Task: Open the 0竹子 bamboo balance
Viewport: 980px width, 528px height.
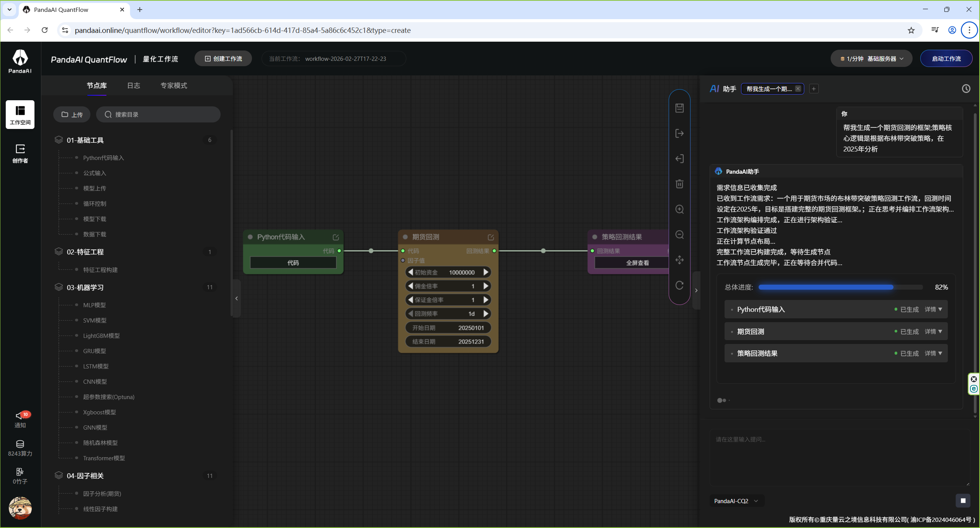Action: 20,476
